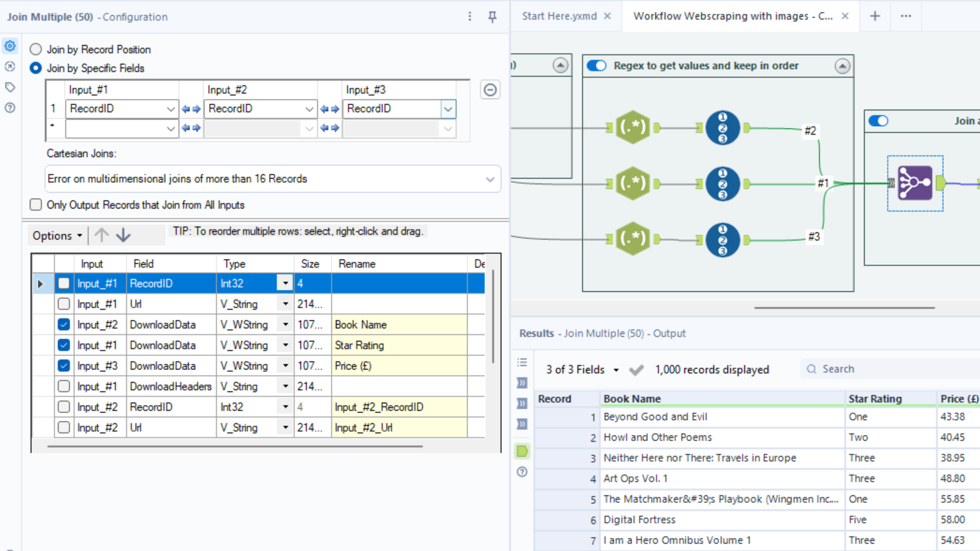Select the bottom Record ID tool node
Image resolution: width=980 pixels, height=551 pixels.
722,240
